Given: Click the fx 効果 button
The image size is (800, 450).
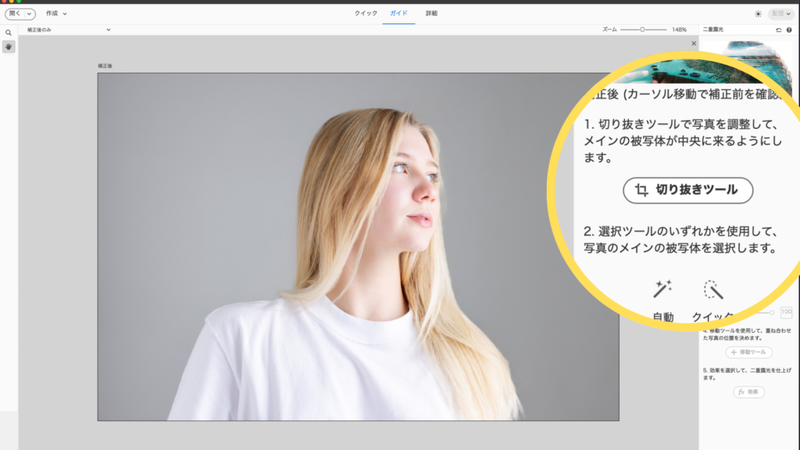Looking at the screenshot, I should point(749,392).
